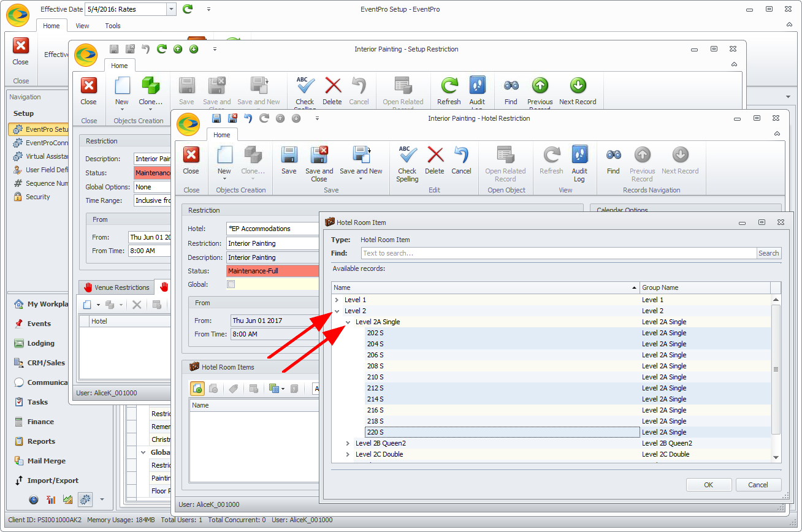The image size is (802, 532).
Task: Switch to View tab in main window
Action: 82,26
